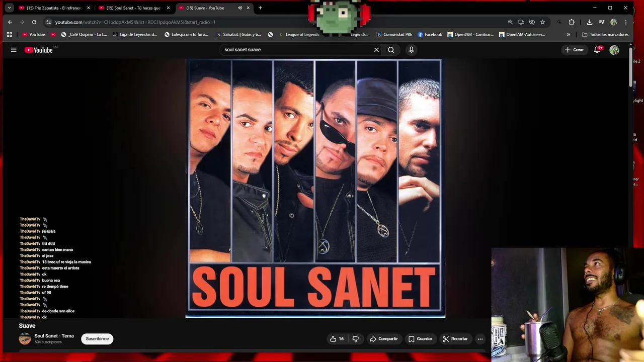Image resolution: width=644 pixels, height=362 pixels.
Task: Open the League of Legends bookmark
Action: (x=298, y=35)
